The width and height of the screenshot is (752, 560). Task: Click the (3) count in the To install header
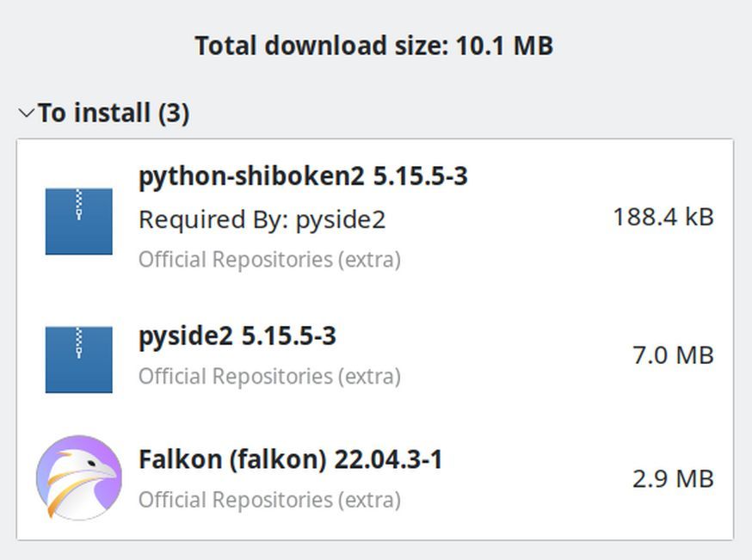tap(173, 113)
